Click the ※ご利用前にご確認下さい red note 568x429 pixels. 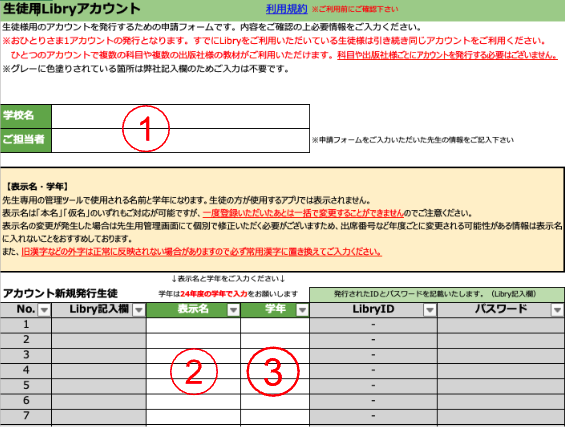point(355,9)
